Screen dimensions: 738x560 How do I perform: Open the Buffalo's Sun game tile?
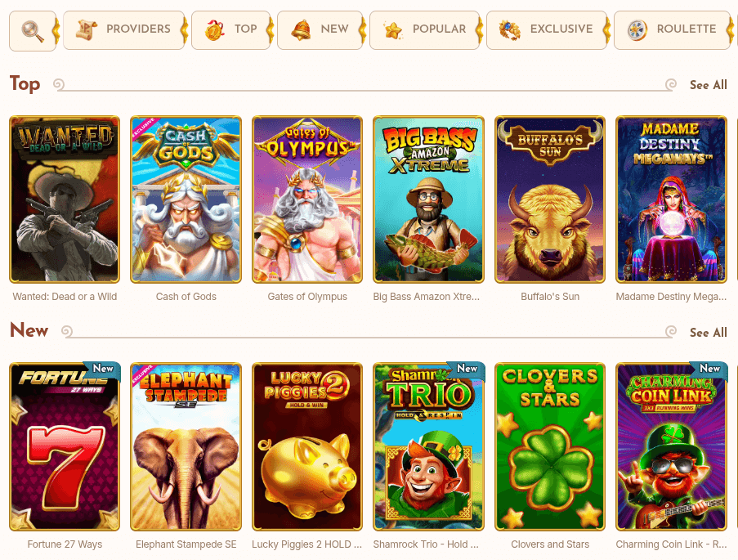click(550, 199)
